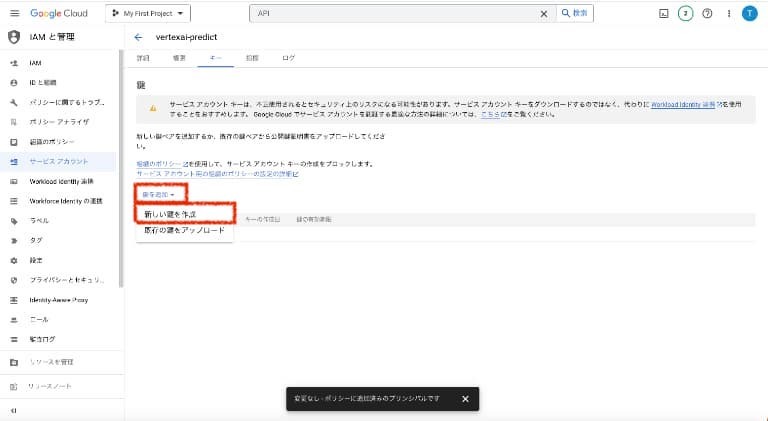Open Identity-Aware Proxy in the sidebar
This screenshot has height=421, width=768.
(x=59, y=300)
